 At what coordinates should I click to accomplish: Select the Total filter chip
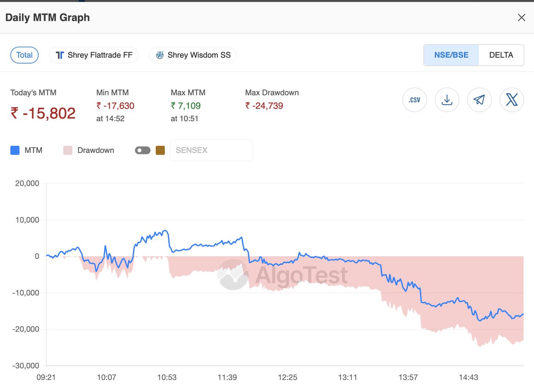24,55
